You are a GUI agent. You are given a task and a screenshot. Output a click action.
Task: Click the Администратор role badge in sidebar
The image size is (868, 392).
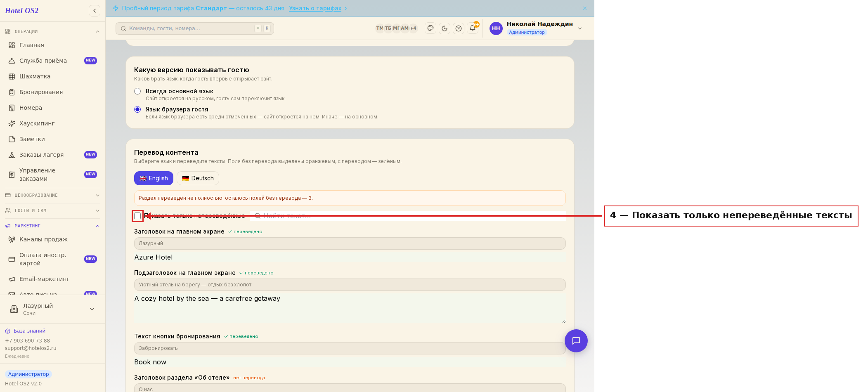[x=28, y=374]
